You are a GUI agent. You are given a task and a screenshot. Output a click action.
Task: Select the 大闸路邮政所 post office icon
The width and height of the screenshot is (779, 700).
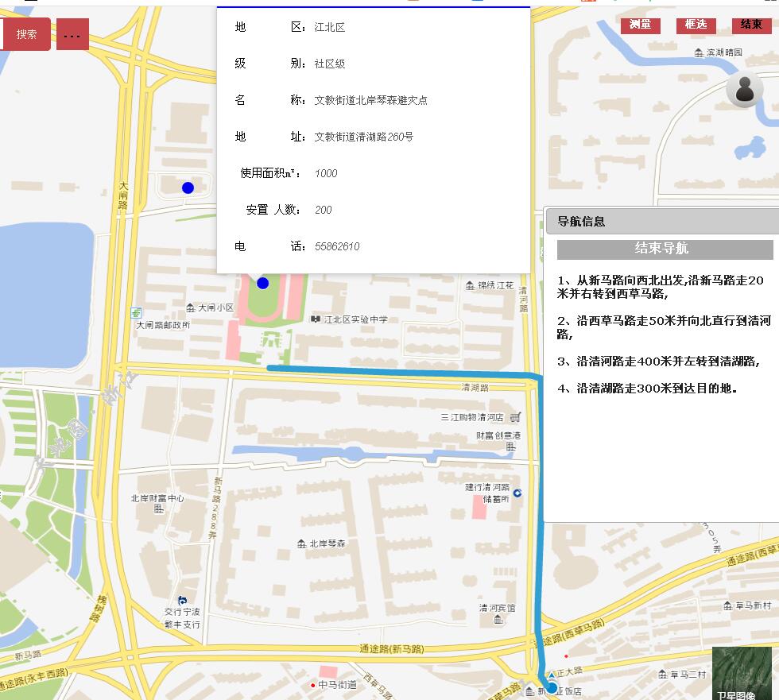pos(137,313)
